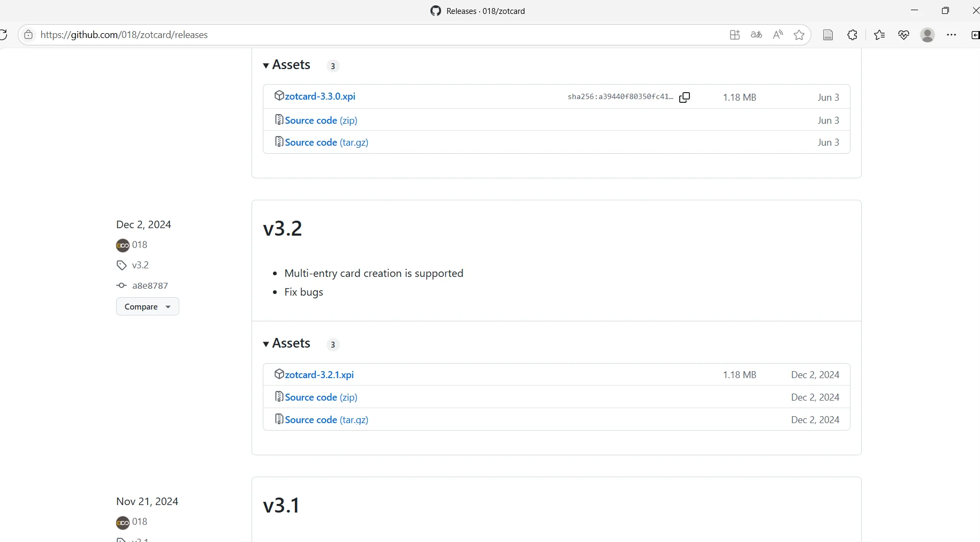The width and height of the screenshot is (980, 542).
Task: Open author 018's profile link under Dec 2, 2024
Action: point(140,245)
